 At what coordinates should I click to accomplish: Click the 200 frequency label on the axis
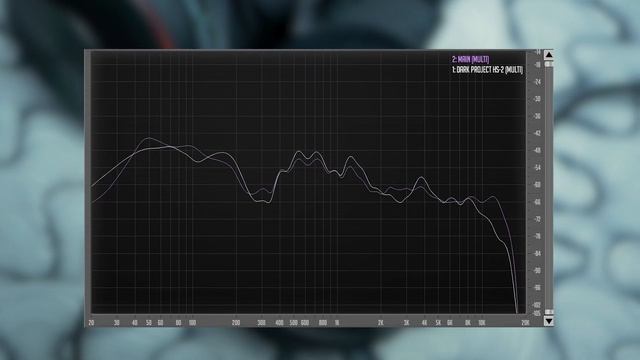point(236,323)
